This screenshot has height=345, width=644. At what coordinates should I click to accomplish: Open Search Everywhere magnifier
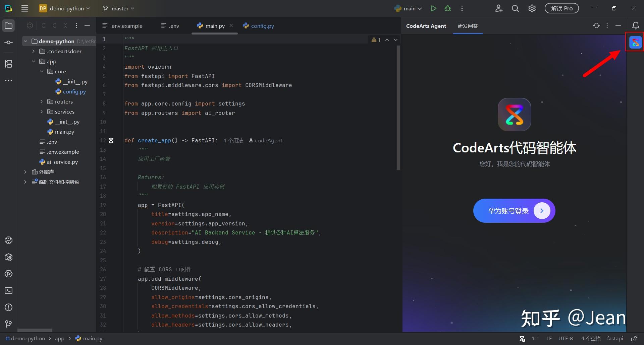pyautogui.click(x=516, y=8)
